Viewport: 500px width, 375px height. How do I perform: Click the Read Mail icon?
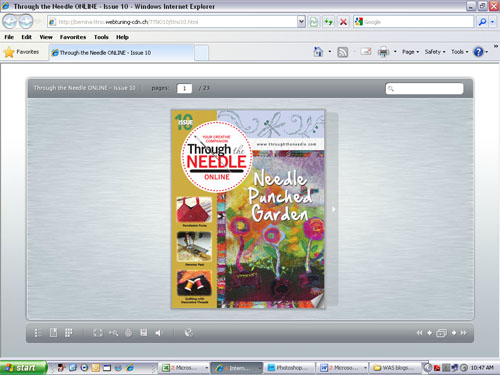click(x=366, y=52)
